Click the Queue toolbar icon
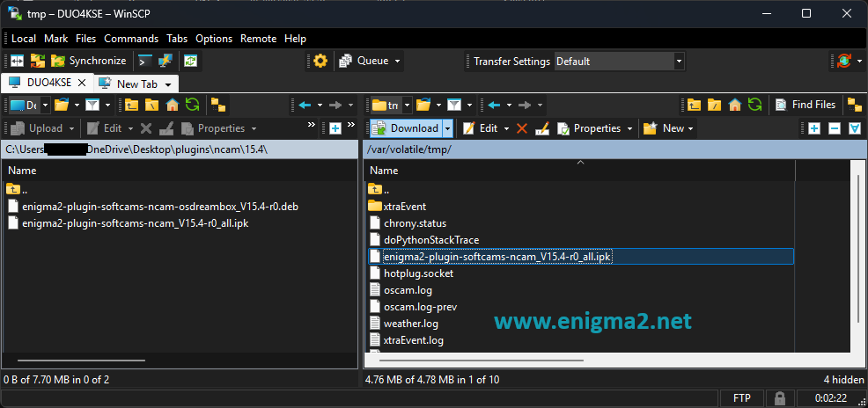This screenshot has width=868, height=408. [364, 61]
